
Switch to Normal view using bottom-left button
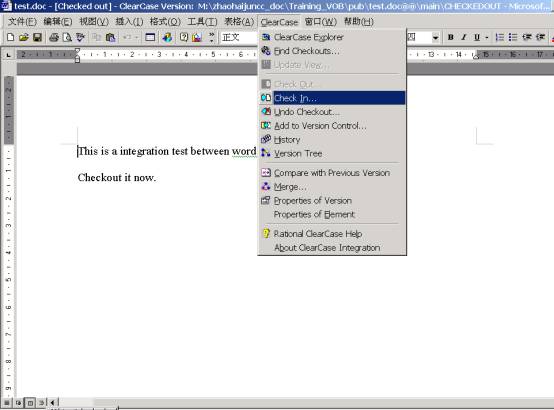7,402
